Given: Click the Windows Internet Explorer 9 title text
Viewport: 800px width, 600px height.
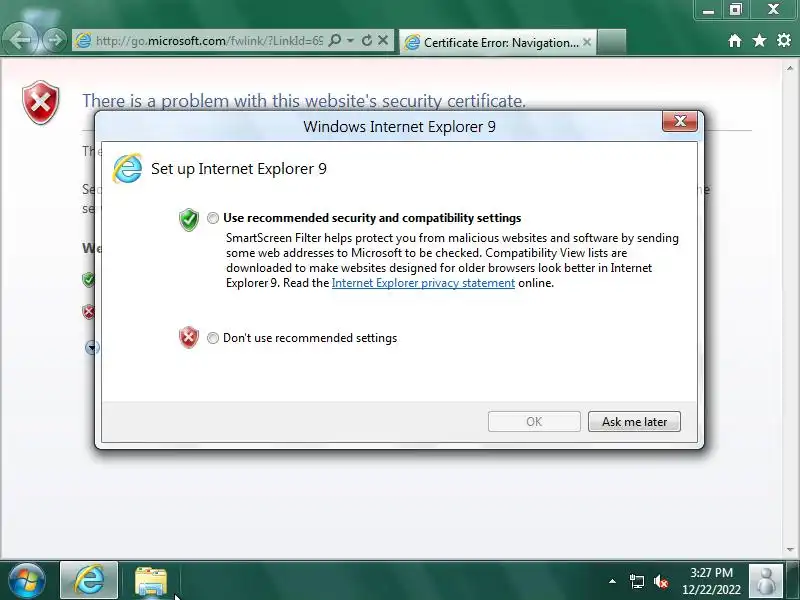Looking at the screenshot, I should (x=399, y=127).
